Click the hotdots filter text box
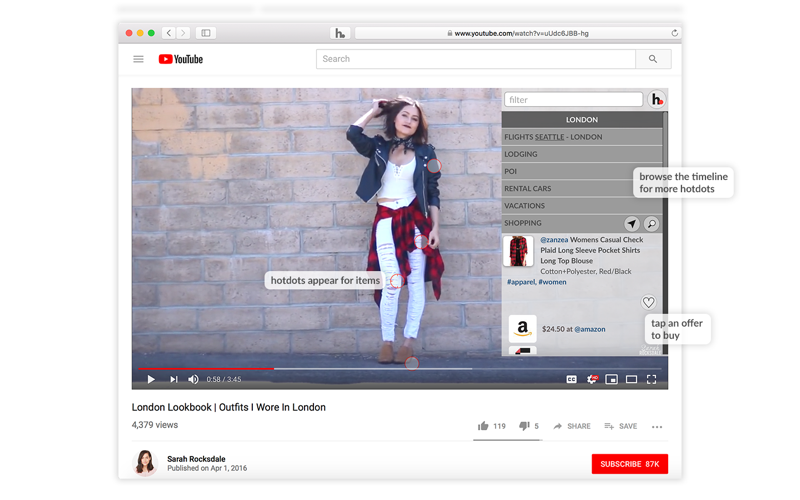The height and width of the screenshot is (500, 800). click(573, 99)
